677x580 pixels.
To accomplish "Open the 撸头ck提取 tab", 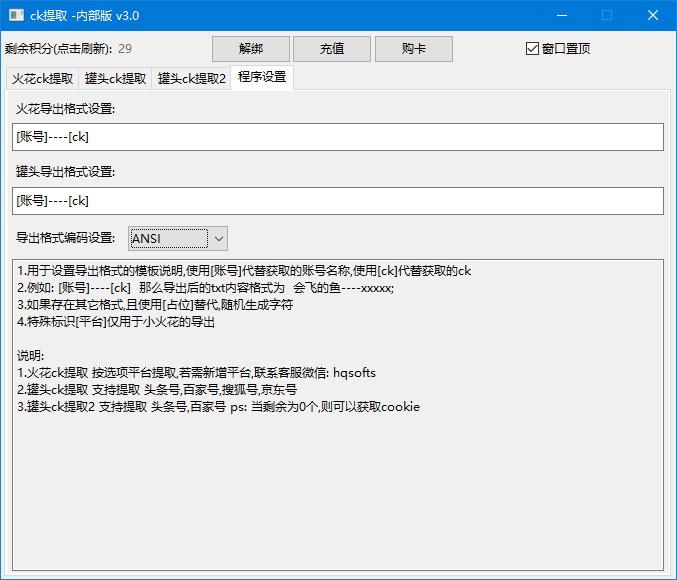I will coord(116,78).
